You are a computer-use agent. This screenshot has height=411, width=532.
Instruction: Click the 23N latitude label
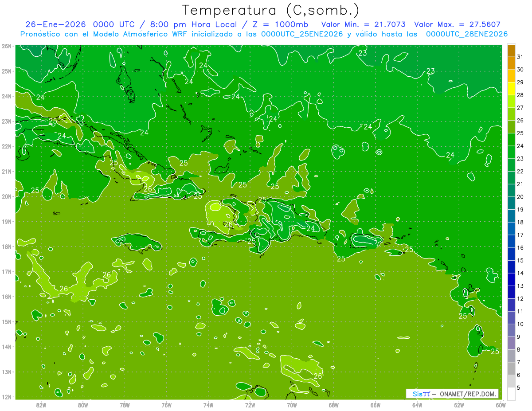(x=6, y=121)
